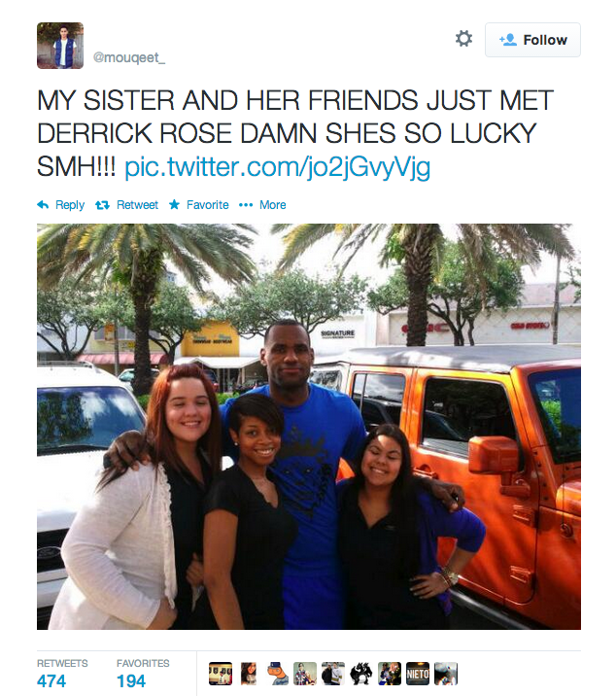This screenshot has width=616, height=696.
Task: Open the long-haired woman avatar
Action: pyautogui.click(x=249, y=674)
